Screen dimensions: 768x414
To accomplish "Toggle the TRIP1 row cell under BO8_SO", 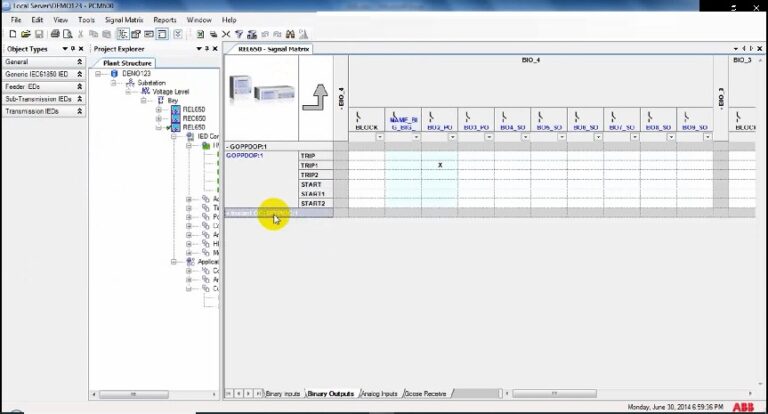I will pyautogui.click(x=658, y=165).
